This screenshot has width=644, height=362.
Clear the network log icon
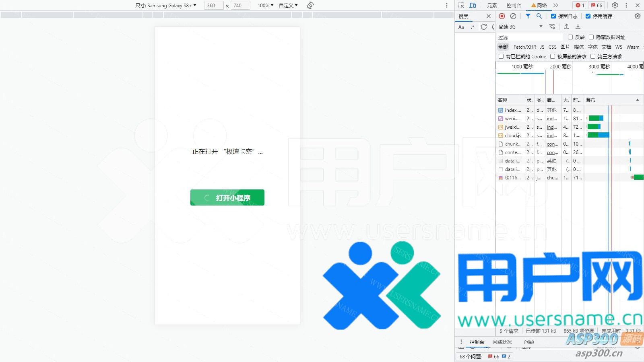pos(513,16)
